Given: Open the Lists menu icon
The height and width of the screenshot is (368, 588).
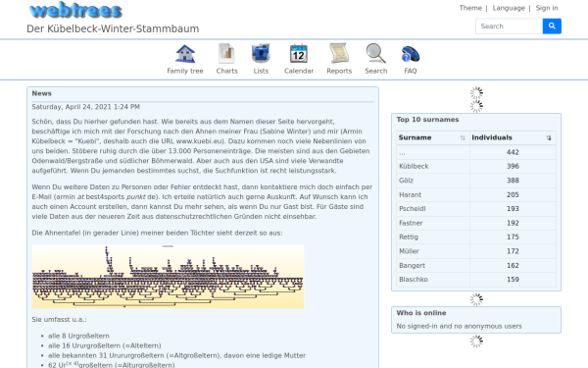Looking at the screenshot, I should 261,54.
